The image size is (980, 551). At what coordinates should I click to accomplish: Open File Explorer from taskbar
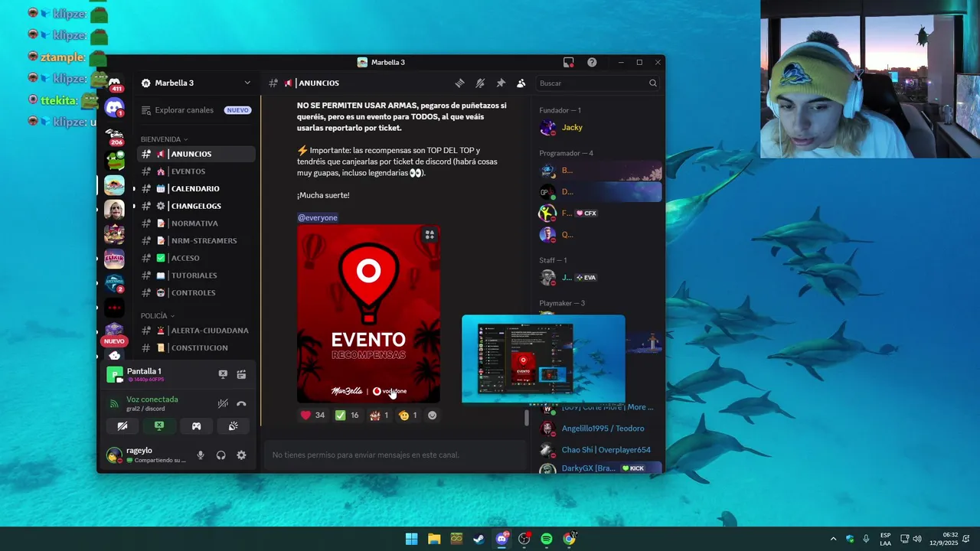click(434, 539)
